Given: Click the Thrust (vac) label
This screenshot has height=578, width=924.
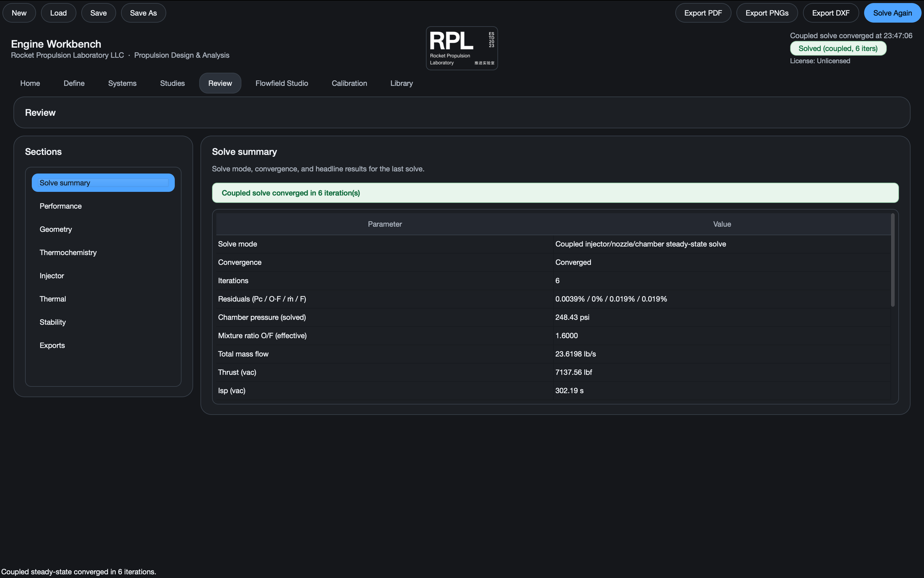Looking at the screenshot, I should pyautogui.click(x=237, y=372).
